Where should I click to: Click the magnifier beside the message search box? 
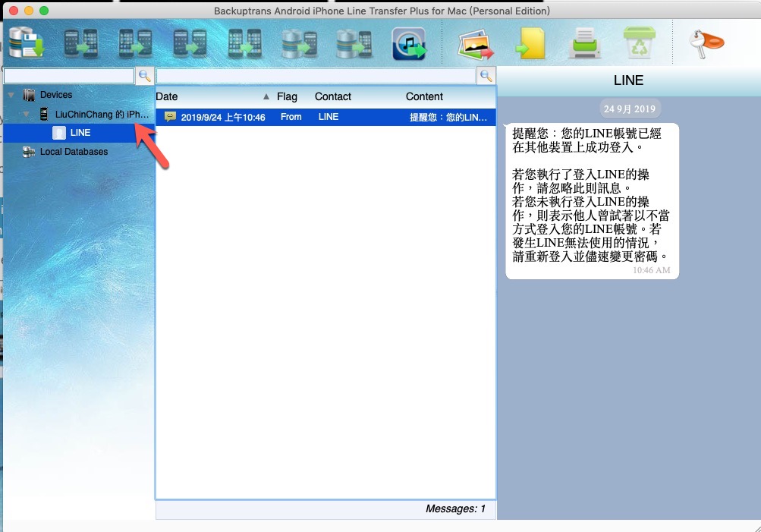[486, 76]
